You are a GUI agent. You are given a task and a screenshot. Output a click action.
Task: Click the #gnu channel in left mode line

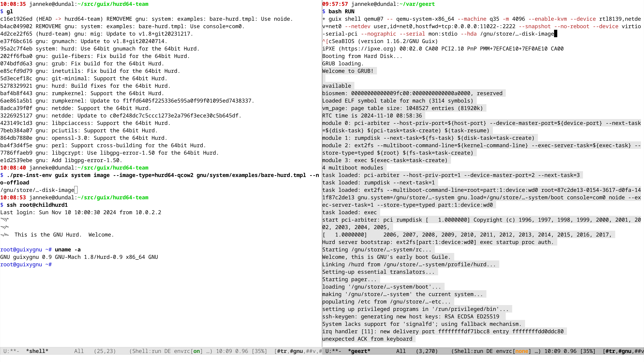(296, 351)
